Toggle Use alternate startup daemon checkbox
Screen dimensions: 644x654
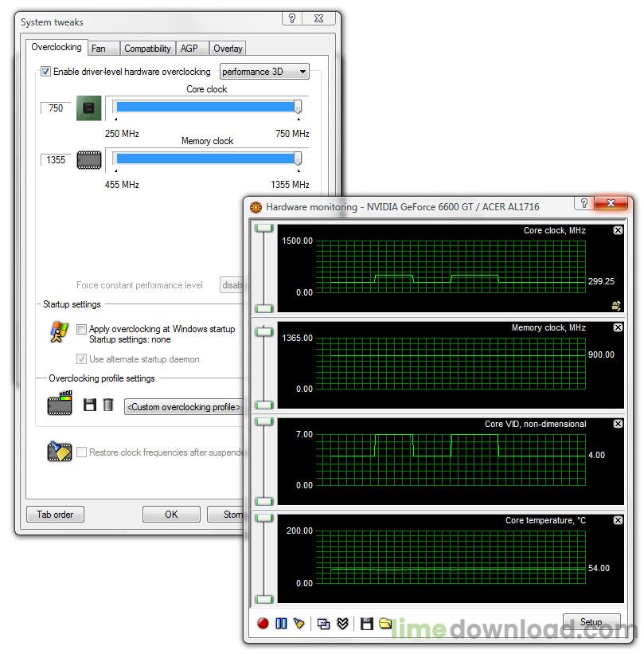tap(81, 358)
